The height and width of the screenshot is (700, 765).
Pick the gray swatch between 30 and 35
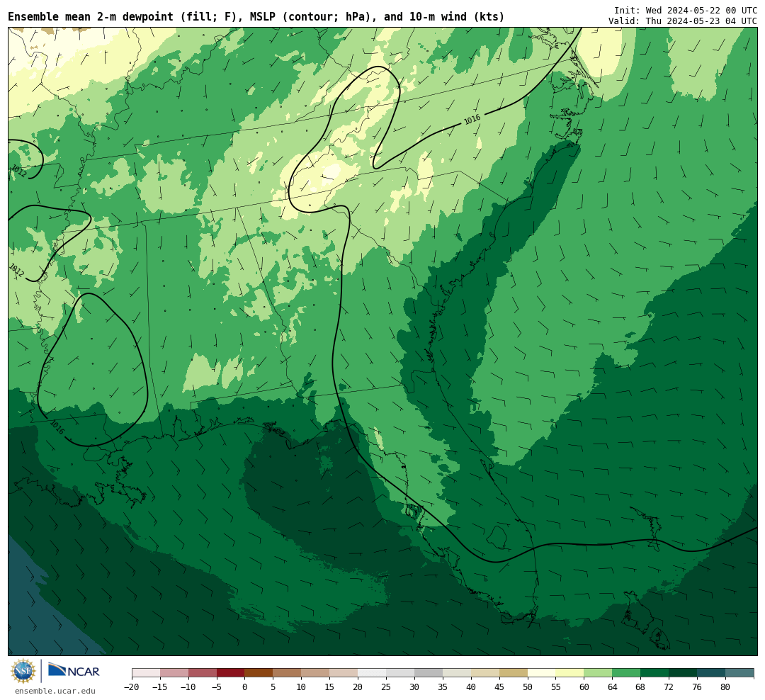pyautogui.click(x=429, y=673)
